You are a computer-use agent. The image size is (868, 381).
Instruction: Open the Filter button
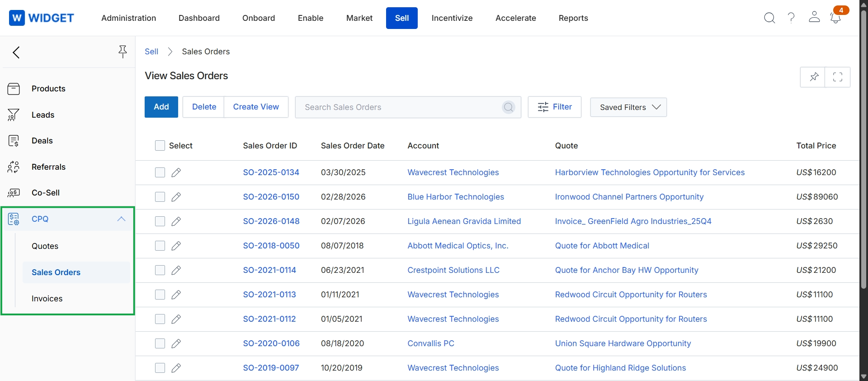click(x=555, y=107)
